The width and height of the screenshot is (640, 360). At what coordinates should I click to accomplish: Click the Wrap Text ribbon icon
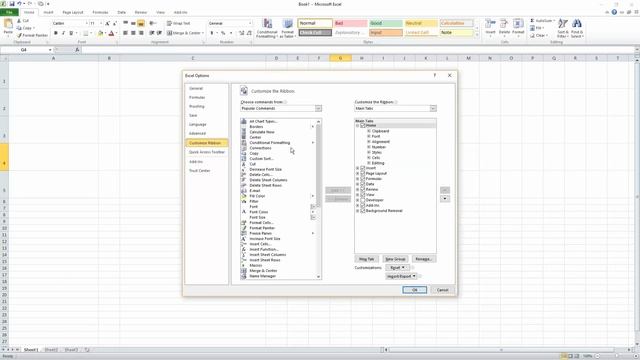click(x=179, y=23)
